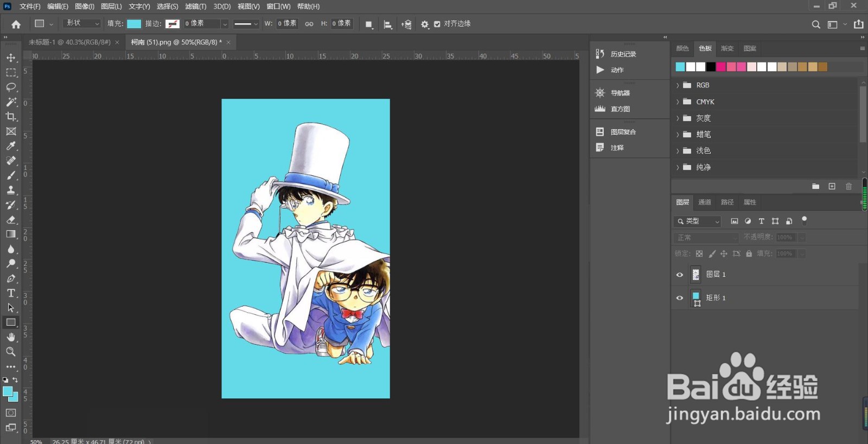Open the 图像(I) menu

pos(85,7)
